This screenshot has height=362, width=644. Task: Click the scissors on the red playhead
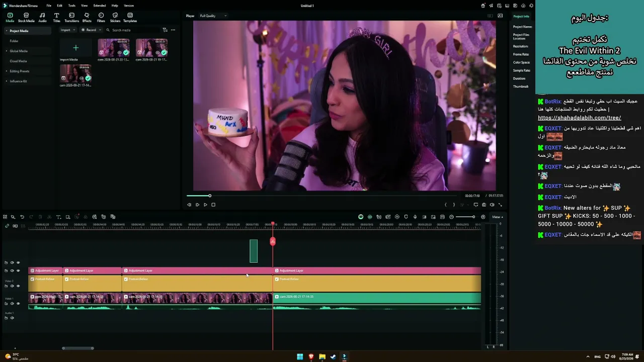(x=273, y=241)
